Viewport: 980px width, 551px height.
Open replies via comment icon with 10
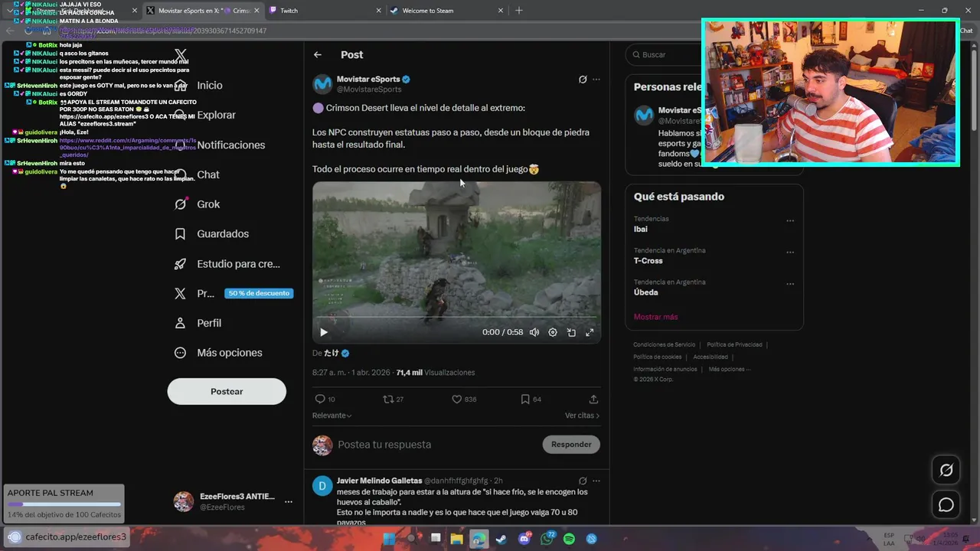pos(325,399)
